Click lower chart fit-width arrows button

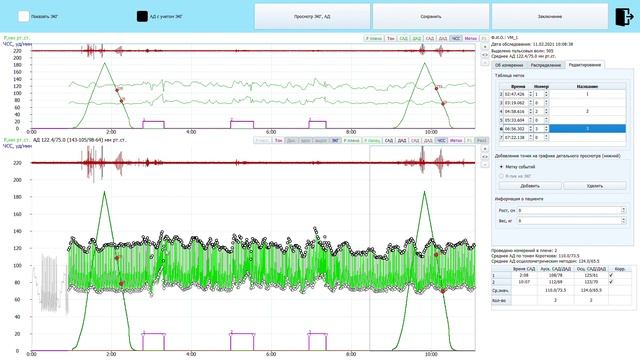pyautogui.click(x=485, y=157)
